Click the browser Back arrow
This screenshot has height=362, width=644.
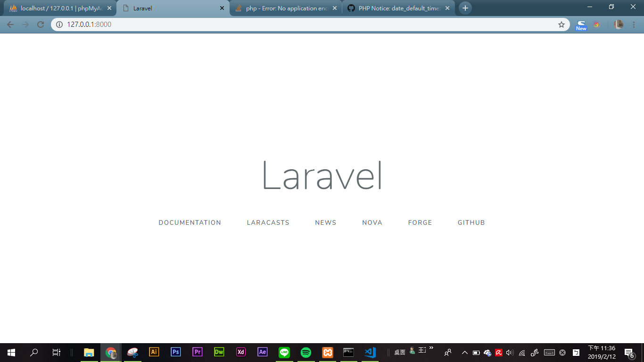[10, 25]
